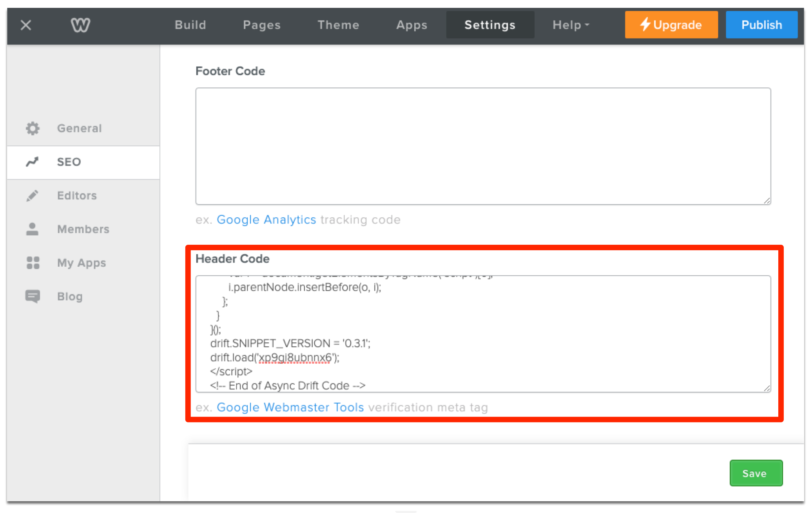
Task: Go to the Apps tab
Action: click(x=411, y=25)
